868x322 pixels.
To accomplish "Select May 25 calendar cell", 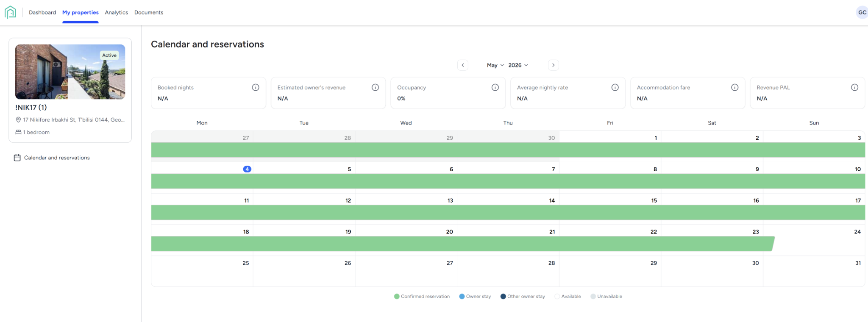I will pyautogui.click(x=202, y=271).
